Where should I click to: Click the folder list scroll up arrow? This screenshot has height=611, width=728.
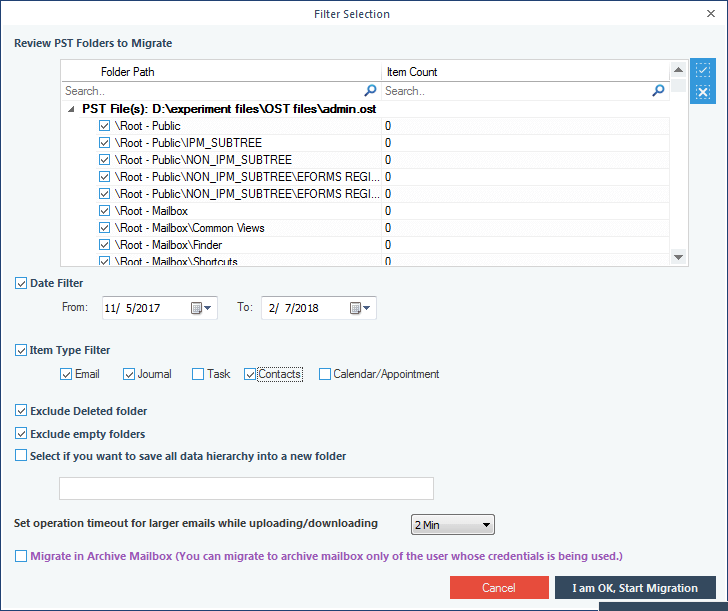click(678, 70)
